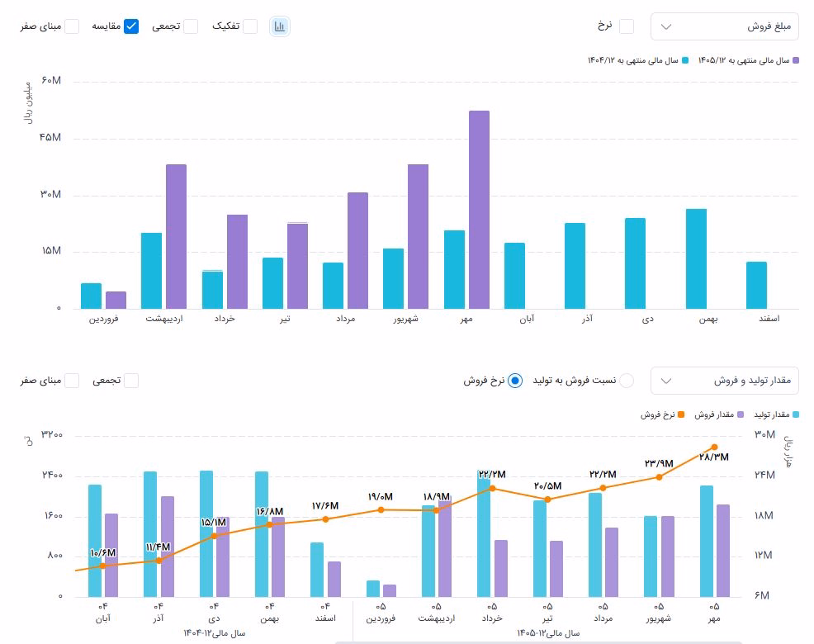Tick 'تجمعی' checkbox in the lower chart

131,381
